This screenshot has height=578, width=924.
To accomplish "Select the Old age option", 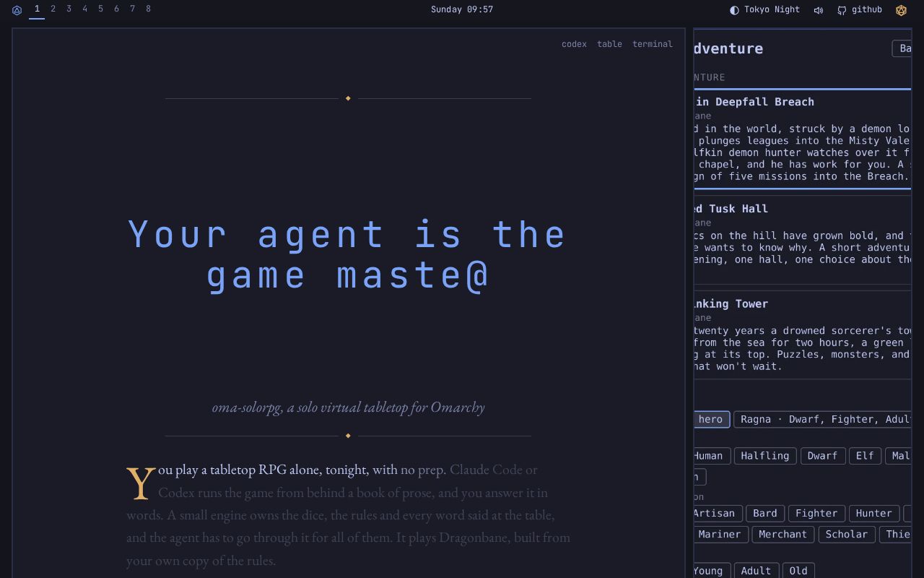I will [x=798, y=571].
